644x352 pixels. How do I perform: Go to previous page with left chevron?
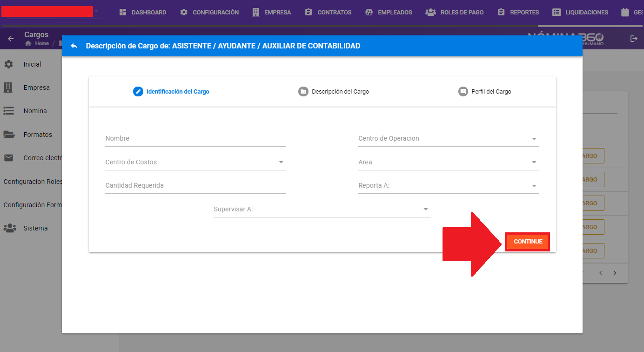coord(601,273)
